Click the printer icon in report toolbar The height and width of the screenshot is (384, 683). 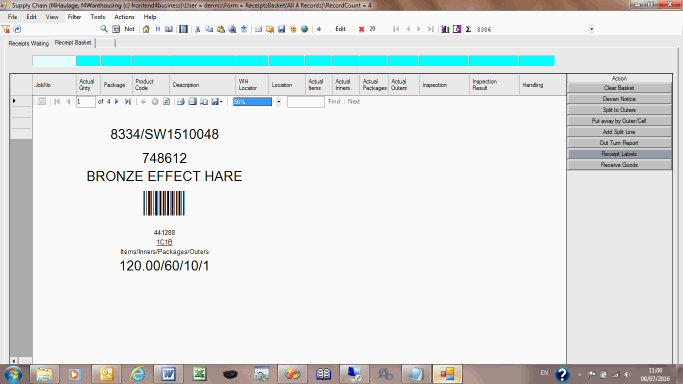click(x=181, y=101)
